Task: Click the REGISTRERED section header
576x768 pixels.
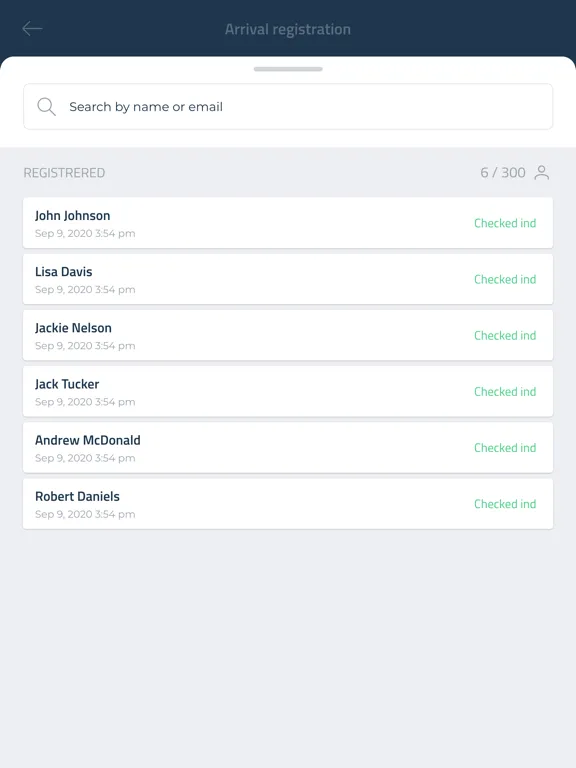Action: point(64,173)
